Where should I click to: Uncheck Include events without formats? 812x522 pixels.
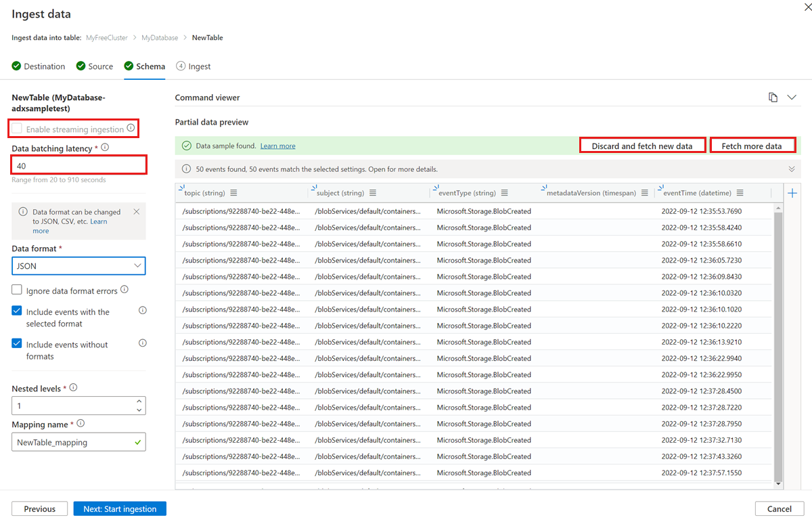[17, 344]
